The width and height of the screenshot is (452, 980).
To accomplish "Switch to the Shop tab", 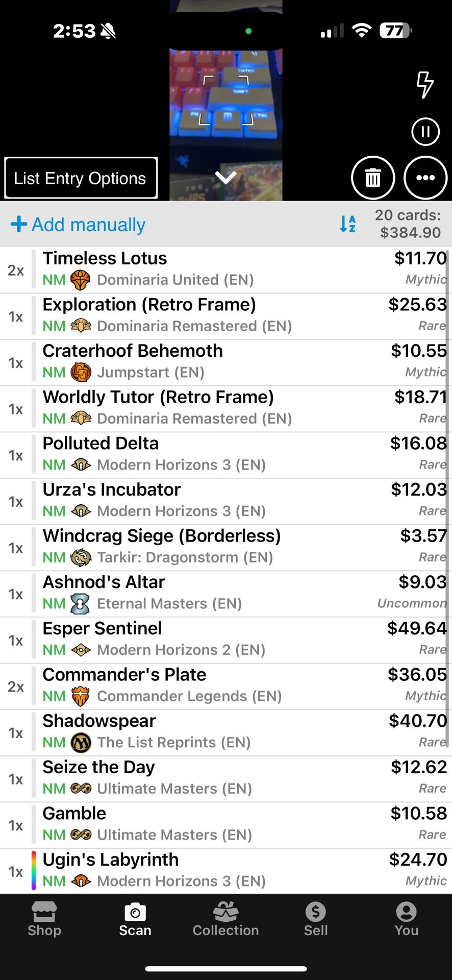I will [44, 920].
